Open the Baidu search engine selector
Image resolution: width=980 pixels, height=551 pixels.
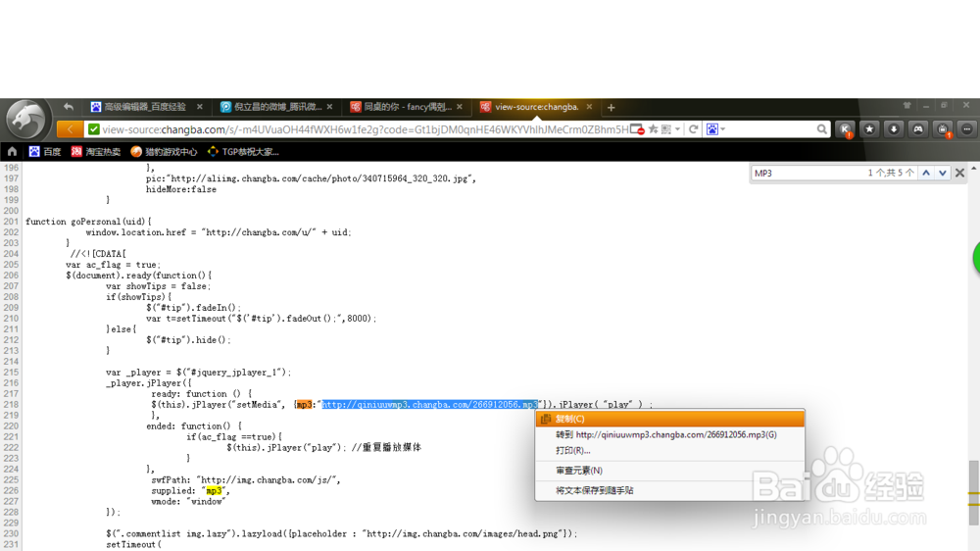[715, 129]
